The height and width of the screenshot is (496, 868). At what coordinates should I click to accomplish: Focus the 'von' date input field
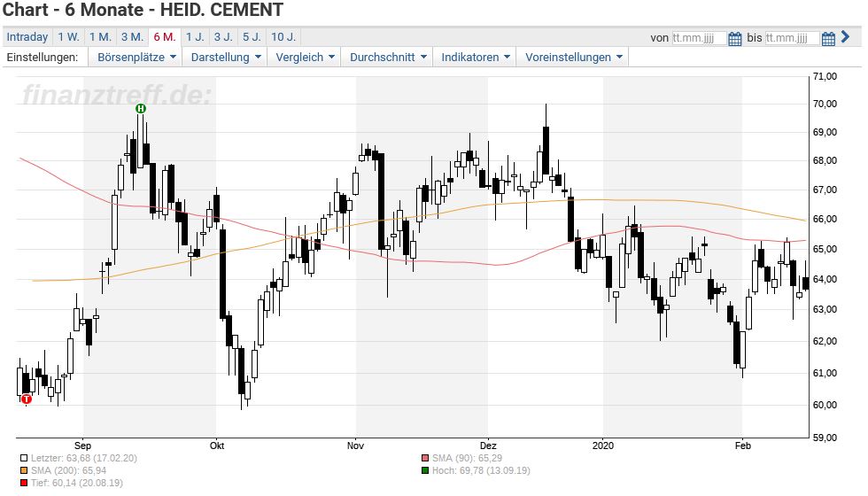699,38
